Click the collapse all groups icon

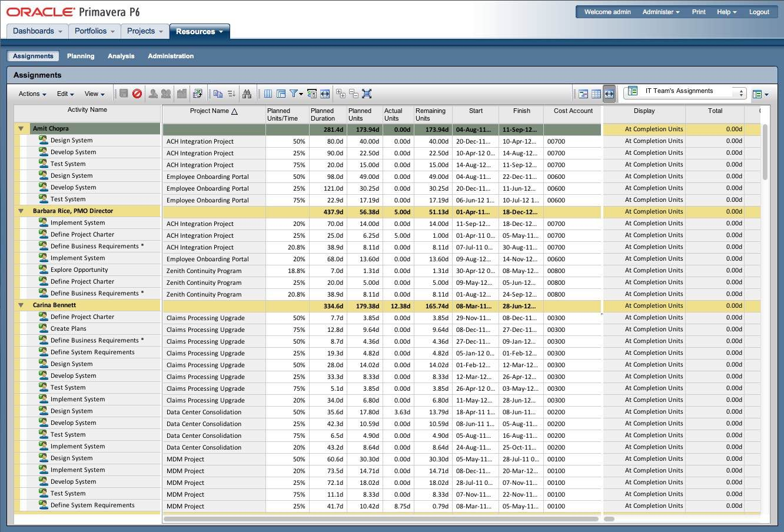(x=353, y=94)
